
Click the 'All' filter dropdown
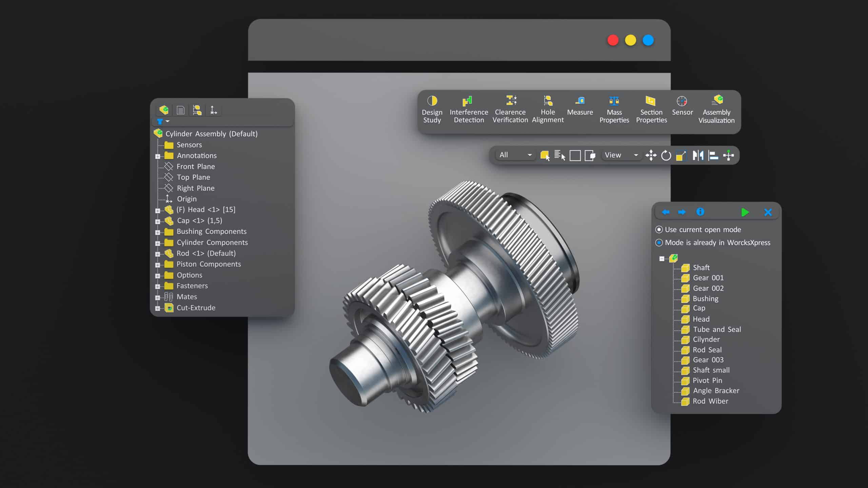pos(514,155)
